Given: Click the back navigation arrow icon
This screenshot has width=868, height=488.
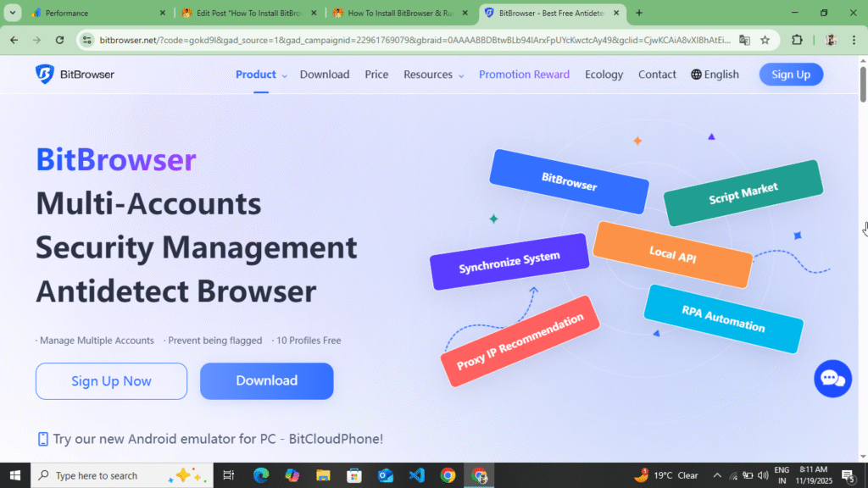Looking at the screenshot, I should click(14, 40).
